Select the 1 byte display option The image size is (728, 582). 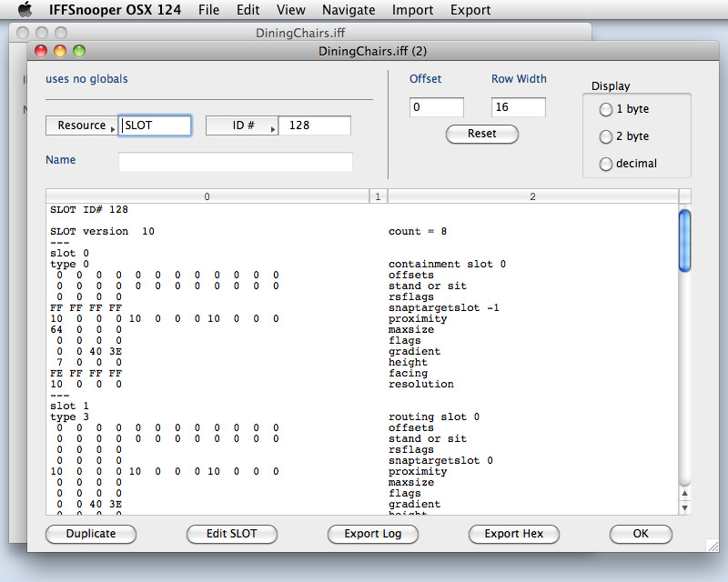[x=604, y=109]
